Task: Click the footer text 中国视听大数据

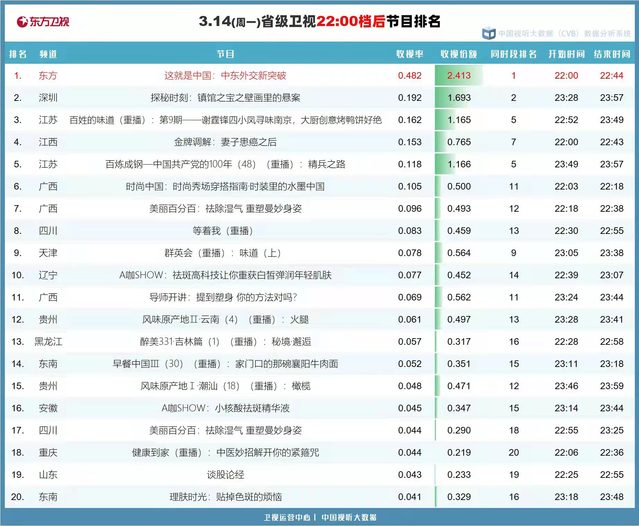Action: pos(349,517)
